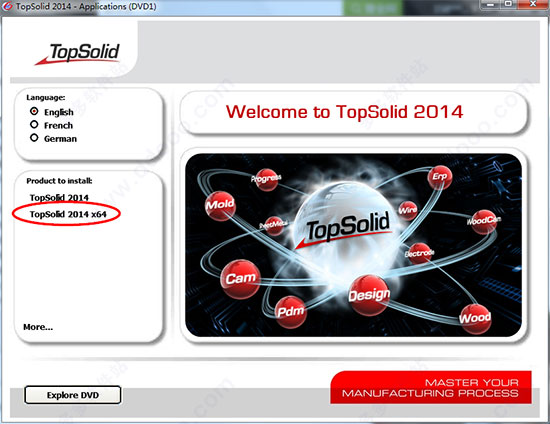Click the red Design sphere
Image resolution: width=550 pixels, height=424 pixels.
tap(369, 295)
